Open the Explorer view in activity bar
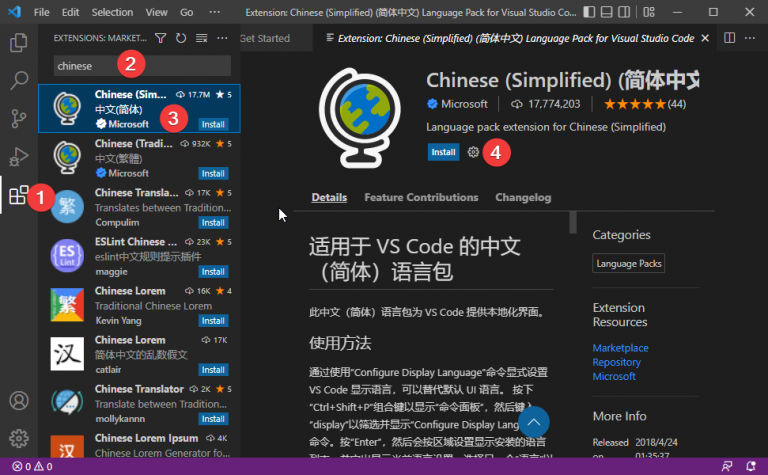This screenshot has width=768, height=475. [19, 43]
